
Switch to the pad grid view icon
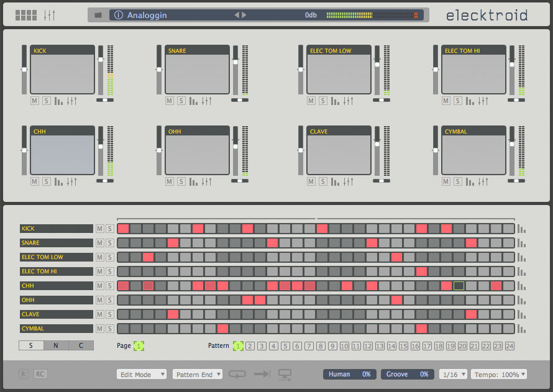pyautogui.click(x=25, y=15)
